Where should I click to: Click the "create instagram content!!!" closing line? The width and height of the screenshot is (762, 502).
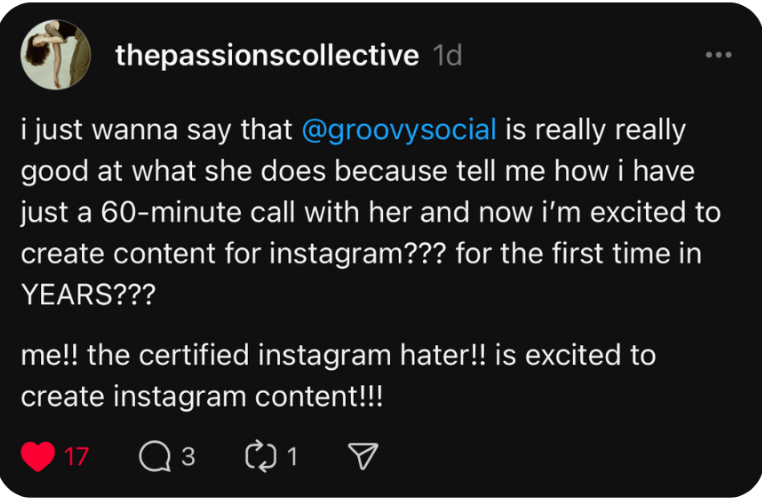point(201,396)
